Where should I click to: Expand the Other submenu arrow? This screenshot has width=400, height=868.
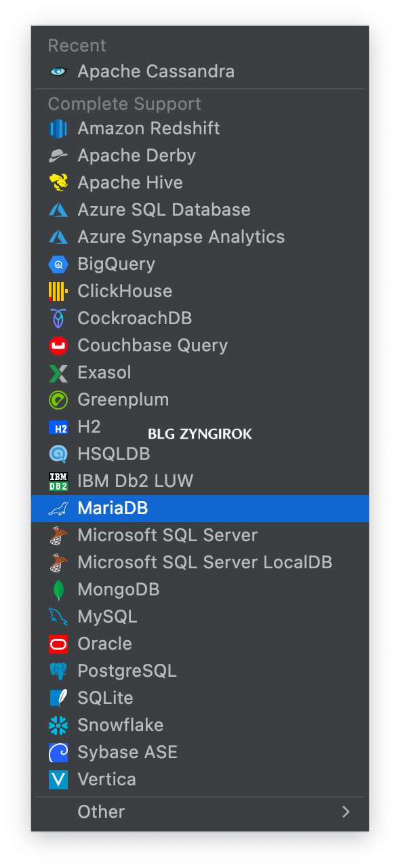tap(346, 812)
